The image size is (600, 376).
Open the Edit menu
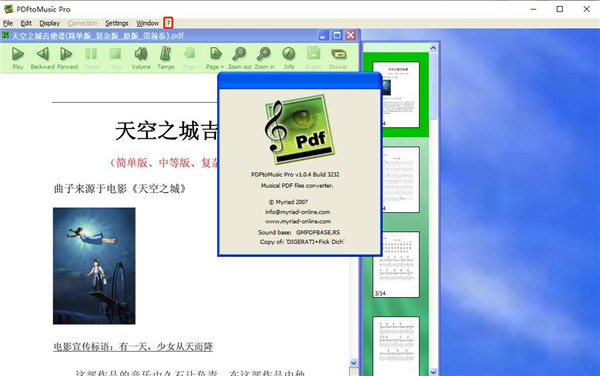pyautogui.click(x=26, y=23)
